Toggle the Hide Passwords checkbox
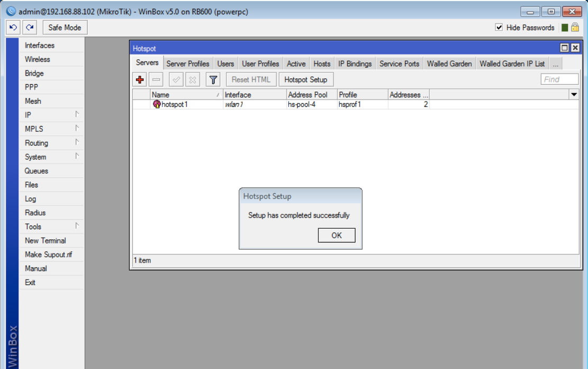Screen dimensions: 588x369 point(499,27)
